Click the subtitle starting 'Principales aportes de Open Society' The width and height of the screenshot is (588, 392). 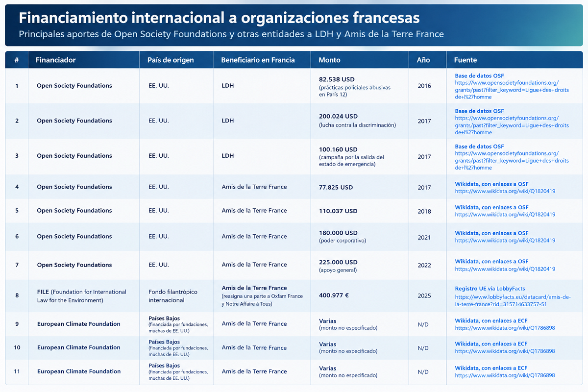[x=231, y=34]
